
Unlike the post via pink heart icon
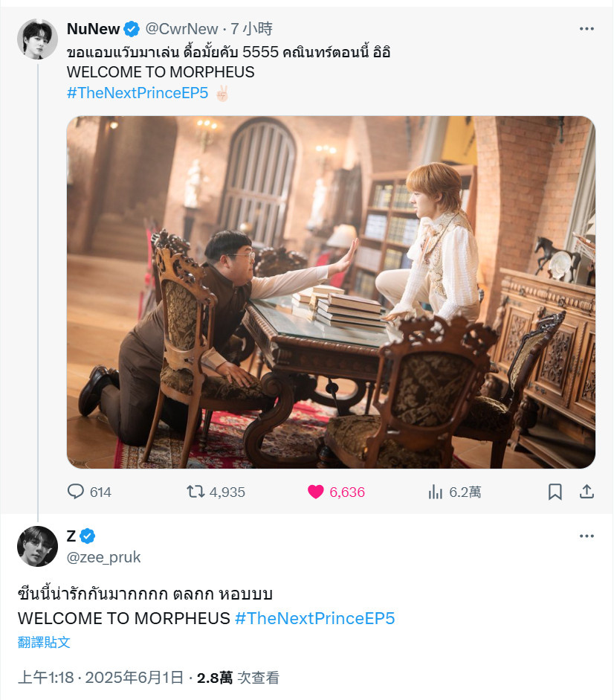315,492
